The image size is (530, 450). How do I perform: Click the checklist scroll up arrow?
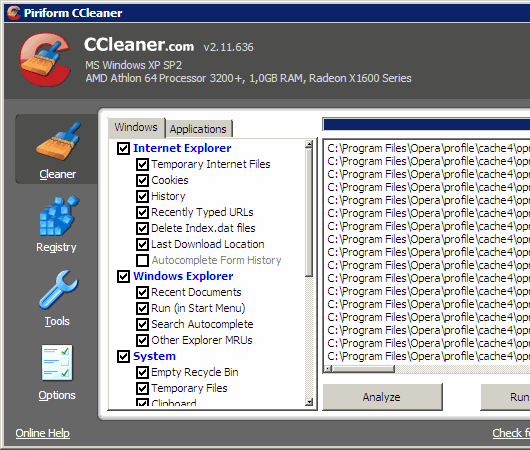click(309, 144)
